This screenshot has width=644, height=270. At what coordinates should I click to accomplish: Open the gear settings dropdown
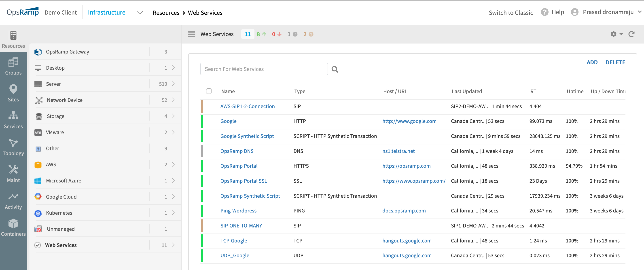tap(616, 34)
